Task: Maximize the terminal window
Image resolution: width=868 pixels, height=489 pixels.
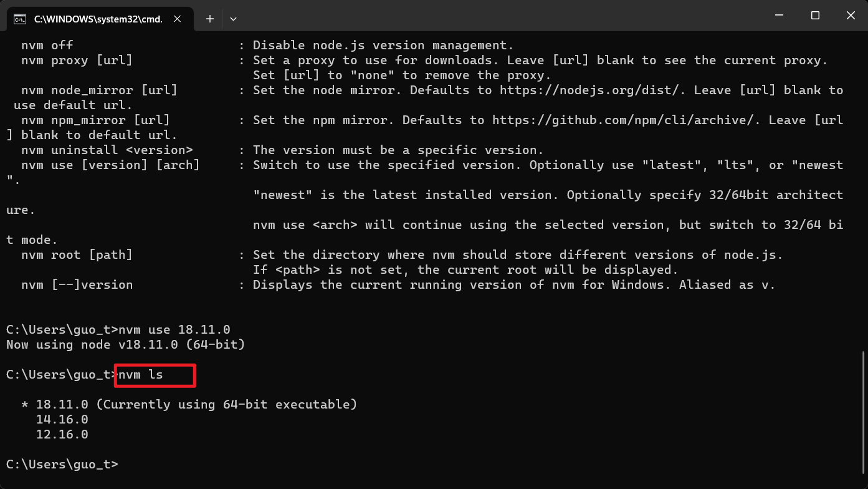Action: [x=815, y=16]
